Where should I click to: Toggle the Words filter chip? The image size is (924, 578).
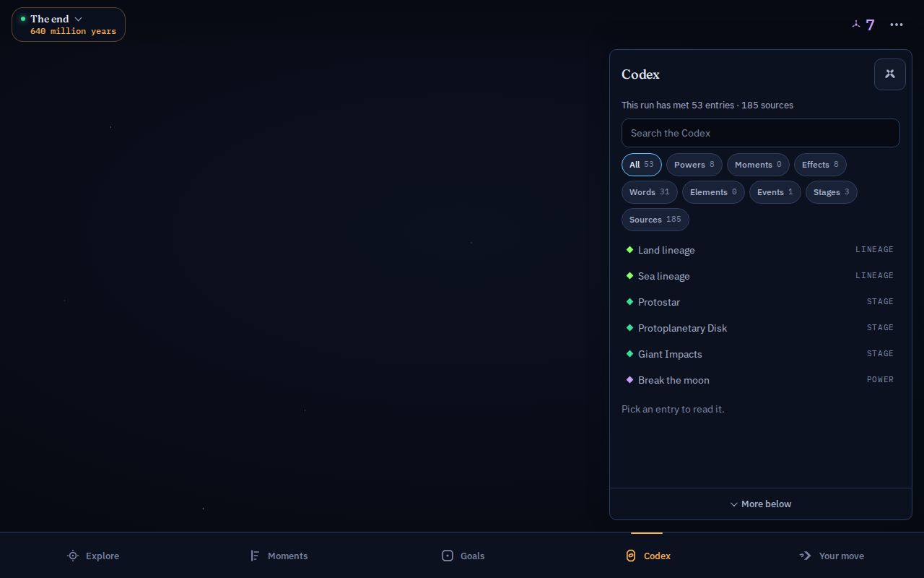pos(650,192)
